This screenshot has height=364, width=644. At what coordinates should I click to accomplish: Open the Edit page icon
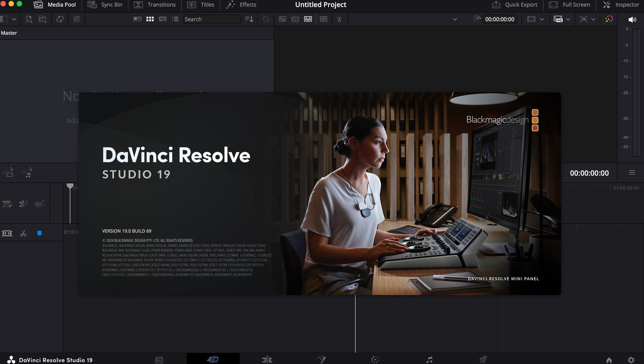(x=267, y=359)
